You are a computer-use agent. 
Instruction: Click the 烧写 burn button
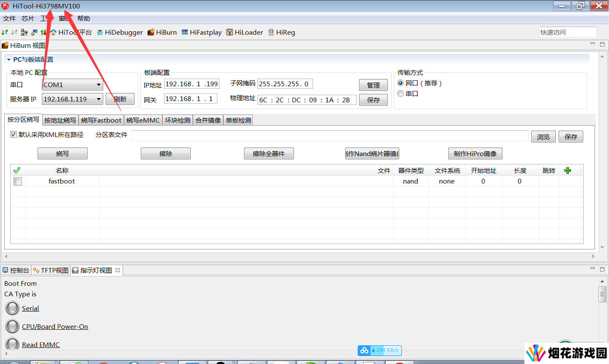coord(63,153)
